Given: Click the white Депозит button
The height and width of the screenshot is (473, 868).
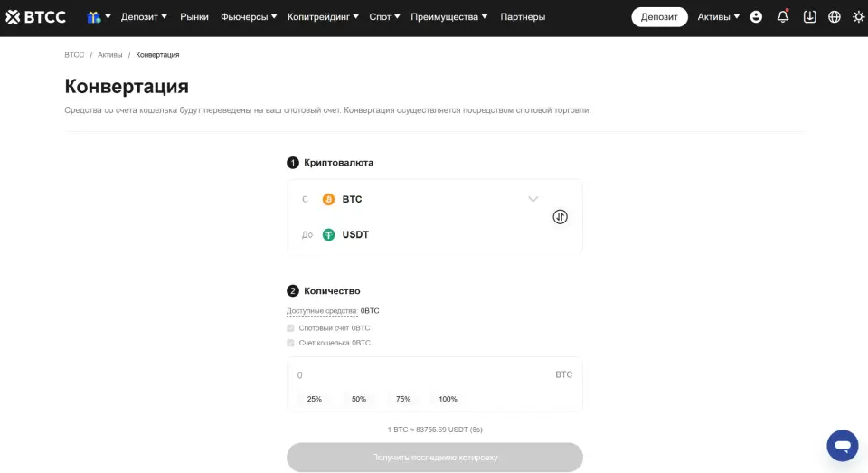Looking at the screenshot, I should coord(659,17).
